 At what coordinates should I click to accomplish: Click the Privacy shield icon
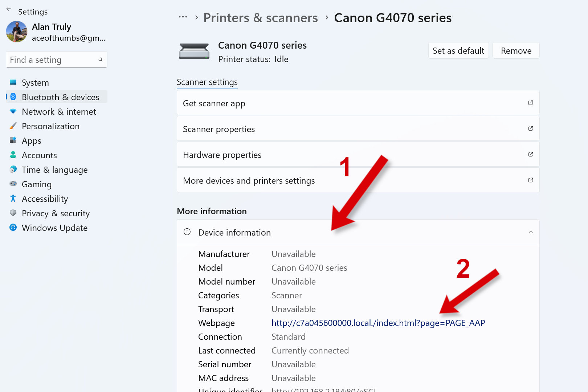pyautogui.click(x=13, y=213)
